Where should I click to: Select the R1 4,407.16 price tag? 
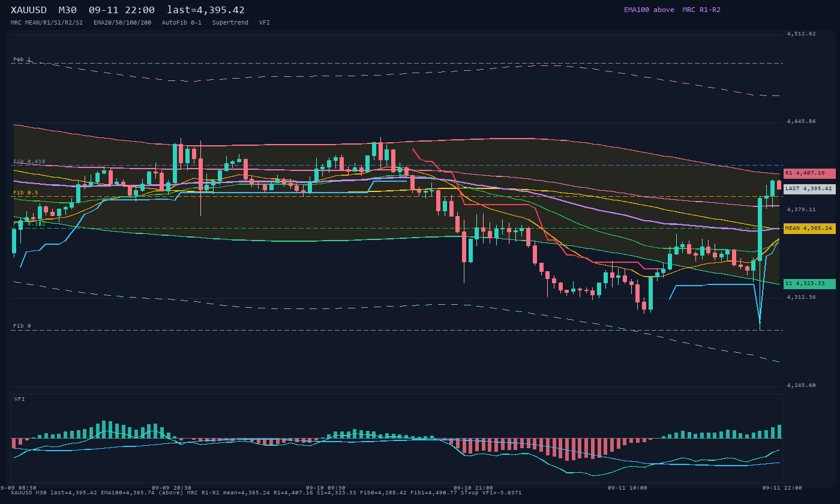click(809, 173)
